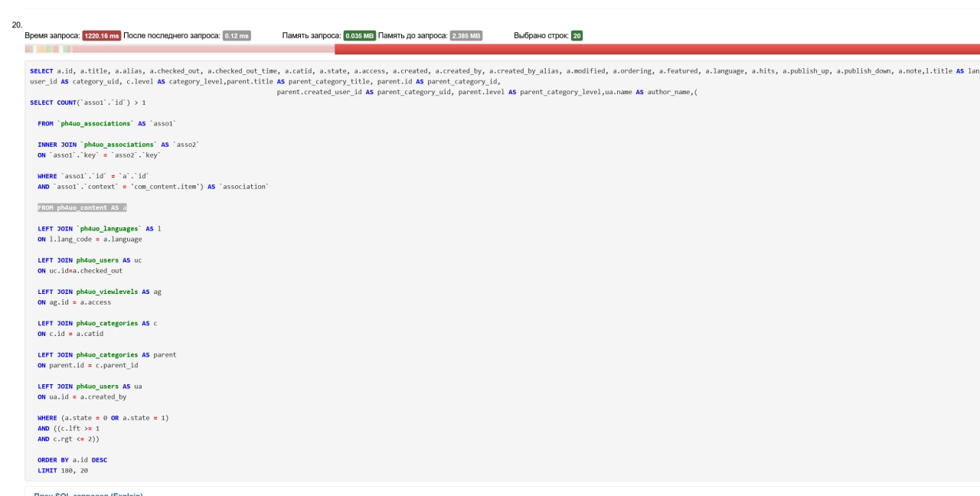Click the dark red segment of the timing bar
Image resolution: width=980 pixels, height=496 pixels.
click(657, 49)
